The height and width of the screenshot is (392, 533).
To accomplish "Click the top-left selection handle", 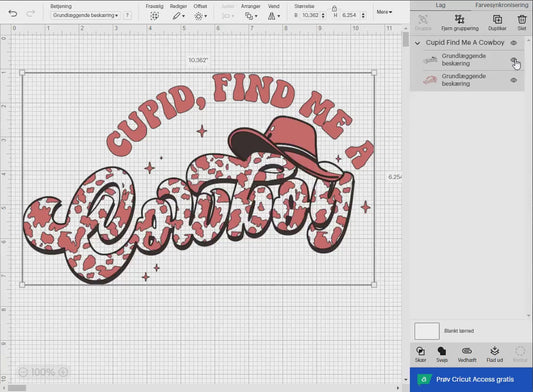I will 22,72.
